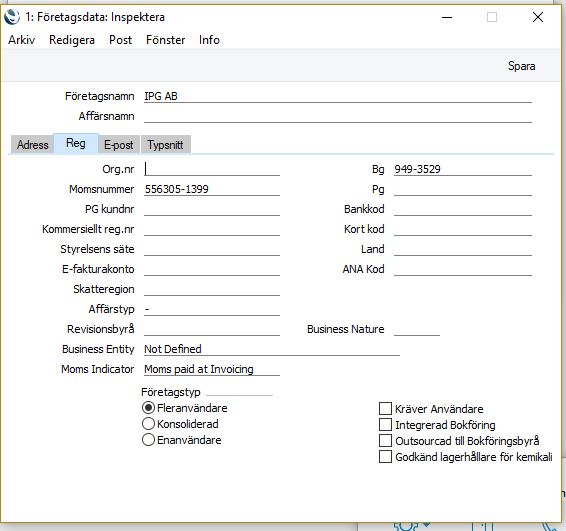Switch to the Adress tab
Screen dimensions: 566x531
pyautogui.click(x=32, y=145)
